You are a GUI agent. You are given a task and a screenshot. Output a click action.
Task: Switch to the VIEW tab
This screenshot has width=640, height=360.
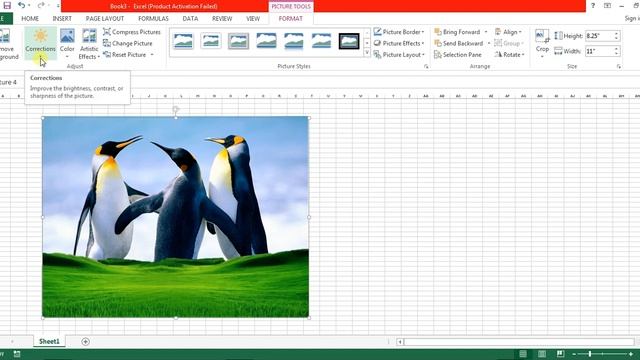253,19
